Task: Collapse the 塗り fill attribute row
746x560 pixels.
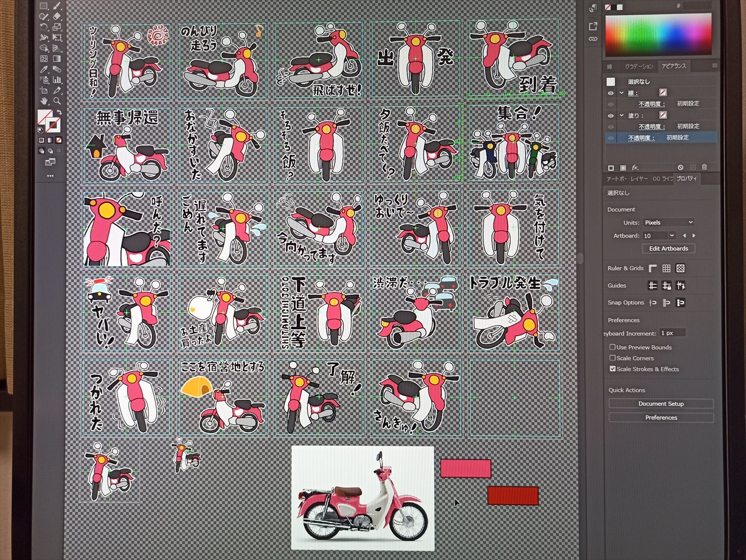Action: tap(621, 115)
